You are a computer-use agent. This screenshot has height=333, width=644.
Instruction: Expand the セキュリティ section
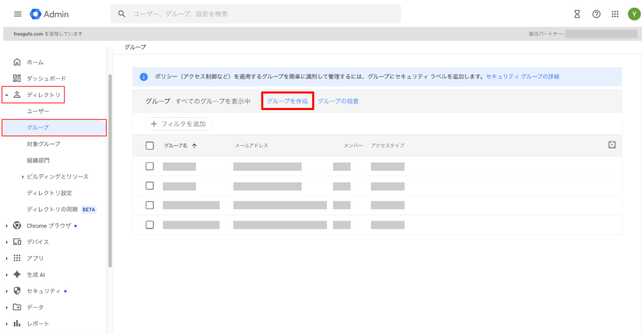click(7, 291)
